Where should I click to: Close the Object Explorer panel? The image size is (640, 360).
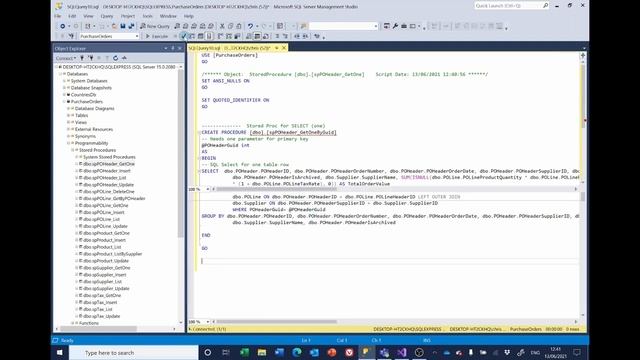(180, 49)
